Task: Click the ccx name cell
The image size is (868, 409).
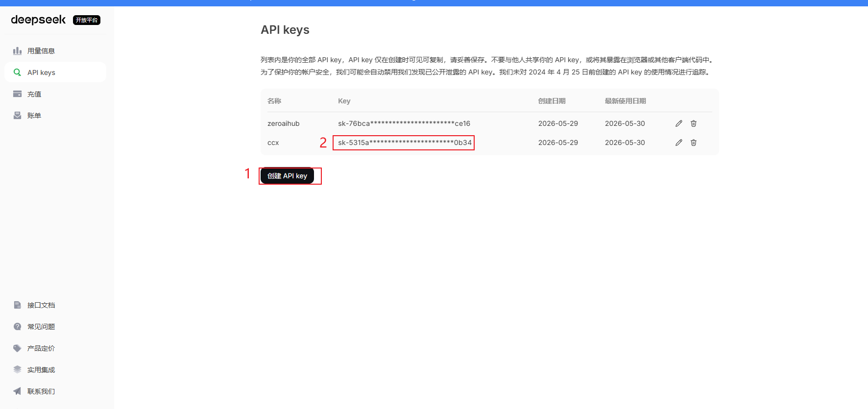Action: pyautogui.click(x=273, y=143)
